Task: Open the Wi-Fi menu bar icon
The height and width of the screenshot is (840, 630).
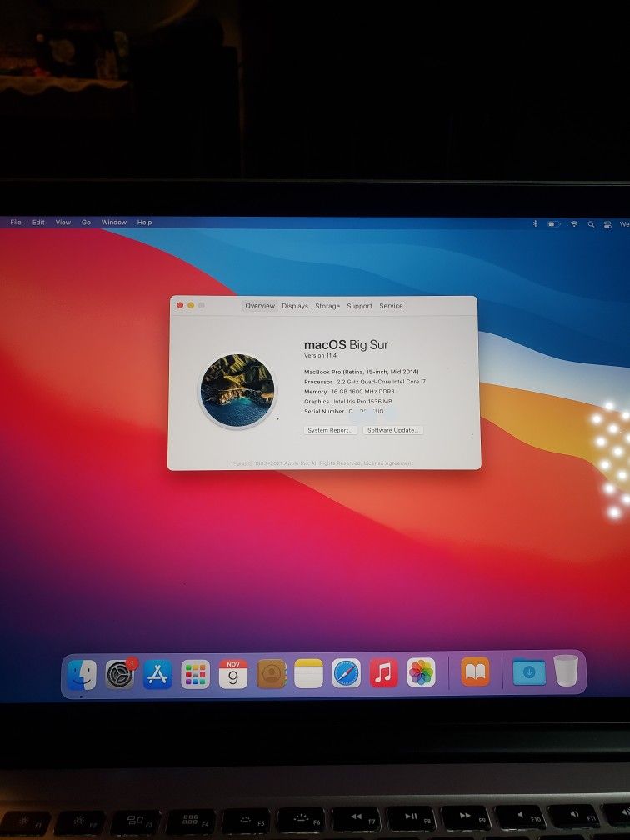Action: click(573, 224)
